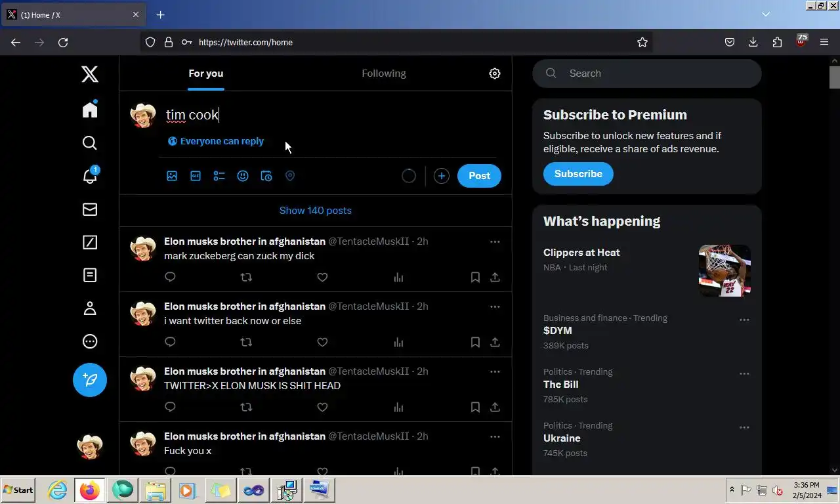Image resolution: width=840 pixels, height=504 pixels.
Task: Add GIF icon in composer
Action: coord(196,176)
